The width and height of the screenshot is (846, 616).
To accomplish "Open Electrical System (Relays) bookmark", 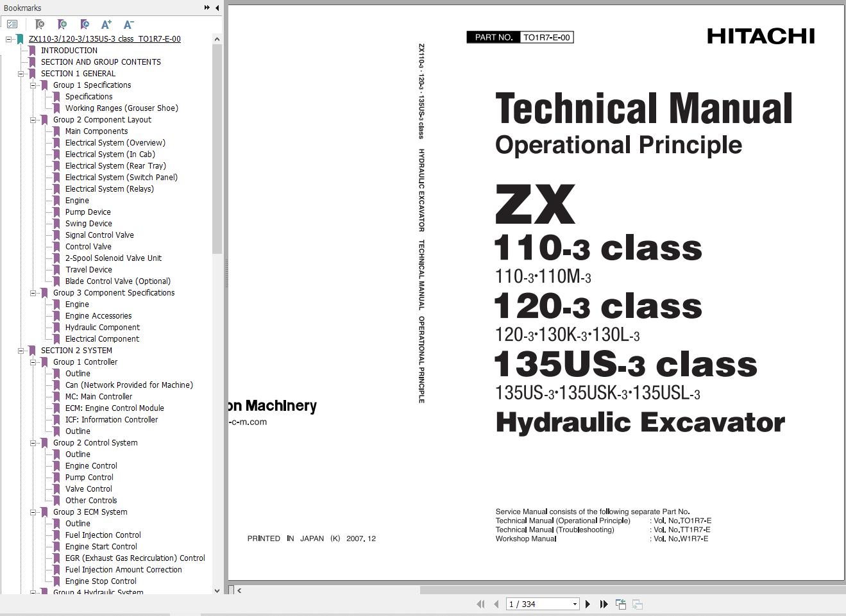I will click(x=110, y=189).
